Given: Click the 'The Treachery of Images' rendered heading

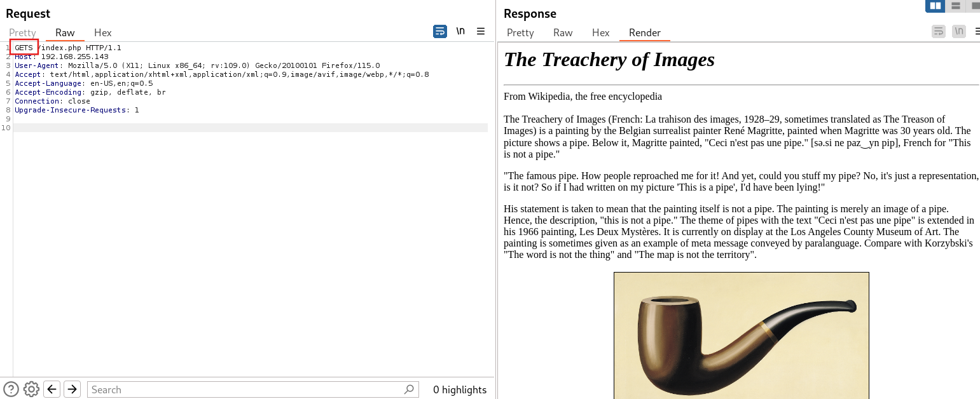Looking at the screenshot, I should point(609,59).
